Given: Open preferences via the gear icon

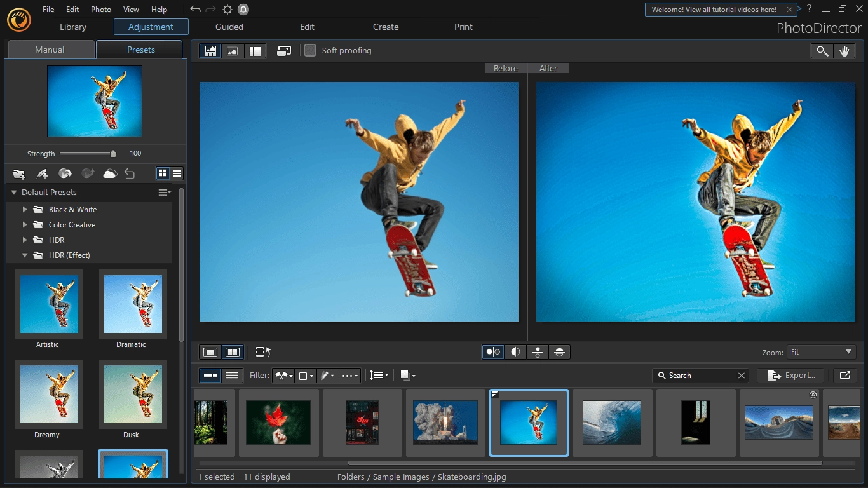Looking at the screenshot, I should 227,9.
